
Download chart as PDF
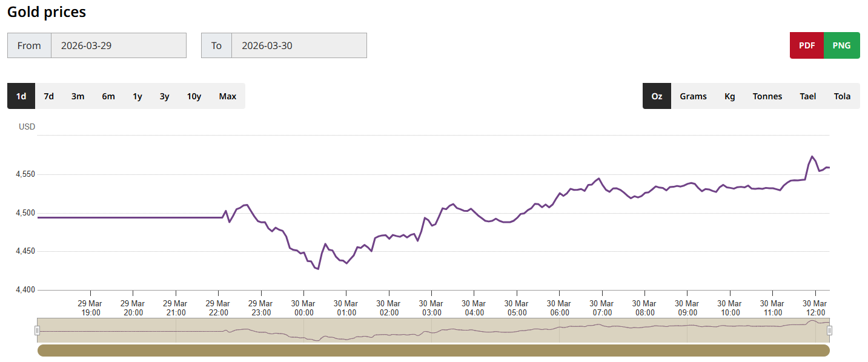[x=806, y=45]
